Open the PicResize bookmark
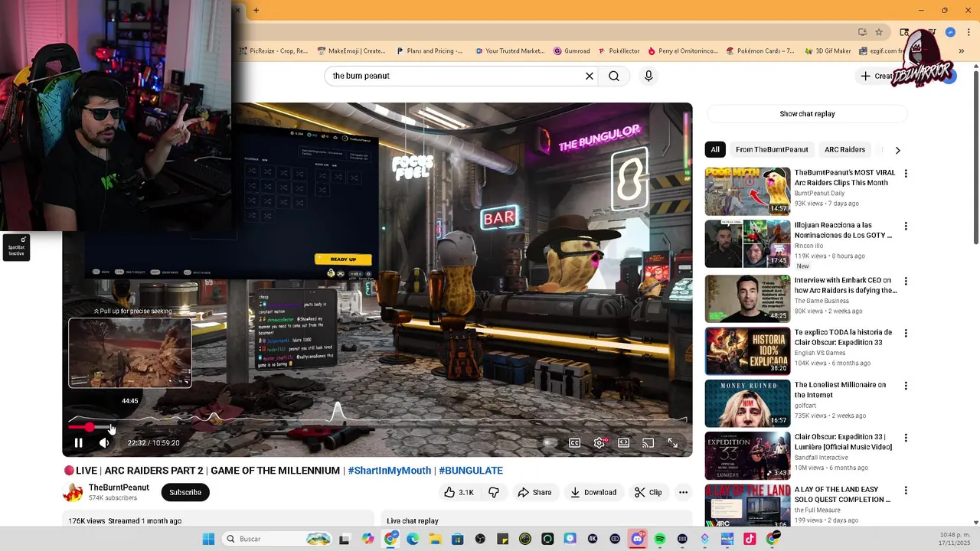Viewport: 980px width, 551px height. (273, 51)
